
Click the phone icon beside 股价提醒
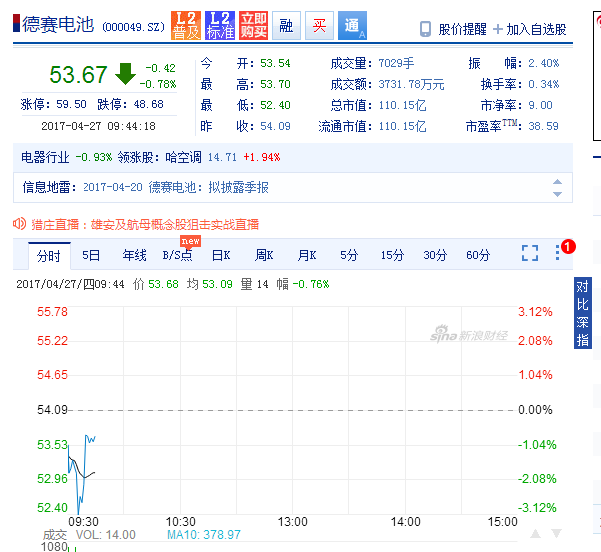tap(425, 29)
